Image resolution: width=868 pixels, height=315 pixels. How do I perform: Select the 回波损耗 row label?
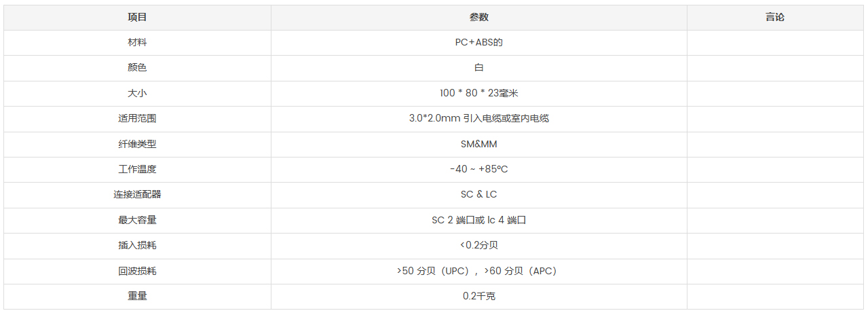coord(137,271)
